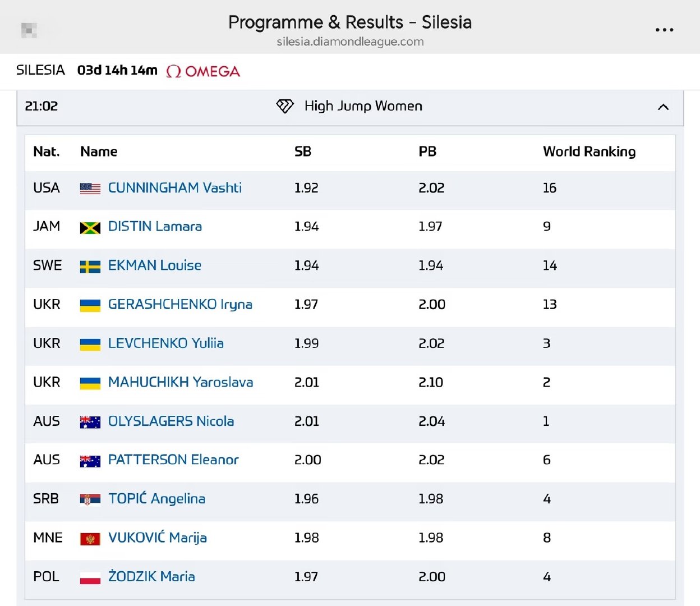The image size is (700, 606).
Task: Open OLYSLAGERS Nicola athlete link
Action: click(x=171, y=421)
